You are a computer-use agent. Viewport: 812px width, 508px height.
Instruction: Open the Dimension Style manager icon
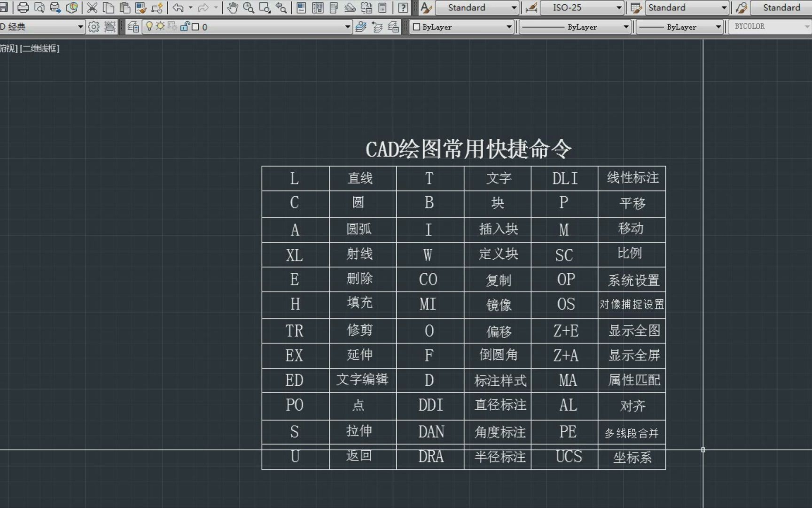tap(531, 8)
